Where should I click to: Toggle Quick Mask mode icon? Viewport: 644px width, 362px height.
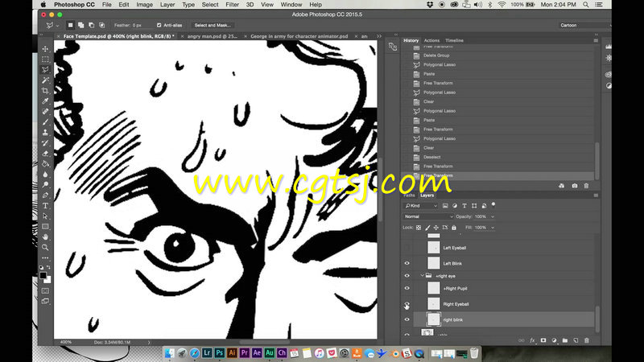[x=45, y=291]
